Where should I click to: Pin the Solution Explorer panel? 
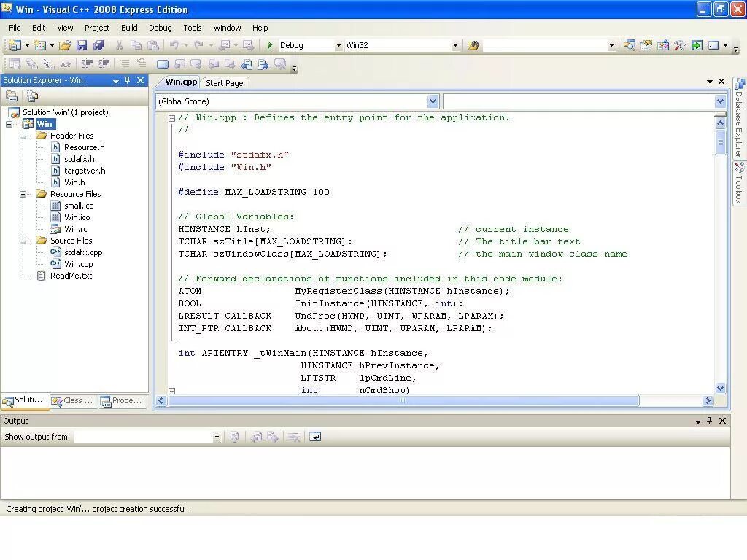127,80
